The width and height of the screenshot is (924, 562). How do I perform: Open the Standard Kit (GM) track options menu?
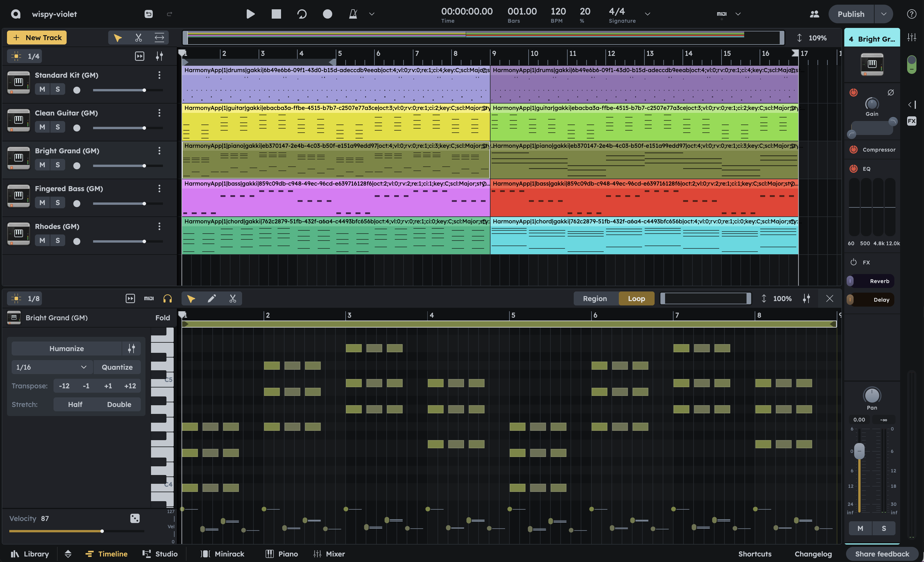point(159,75)
